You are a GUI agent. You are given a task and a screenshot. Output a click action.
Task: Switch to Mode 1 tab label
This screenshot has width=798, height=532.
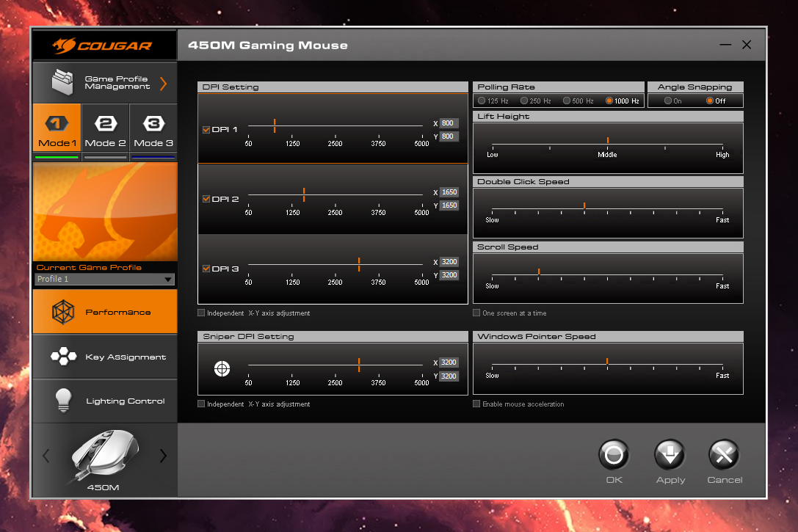click(57, 143)
